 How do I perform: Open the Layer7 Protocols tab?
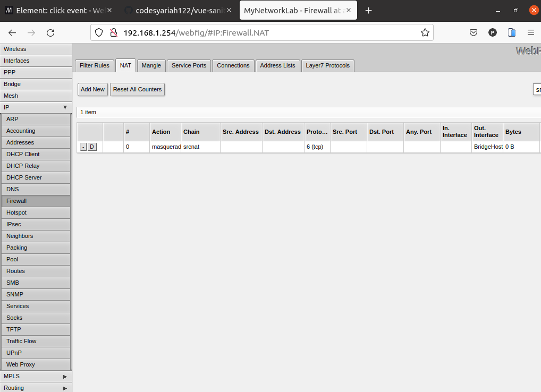click(328, 65)
